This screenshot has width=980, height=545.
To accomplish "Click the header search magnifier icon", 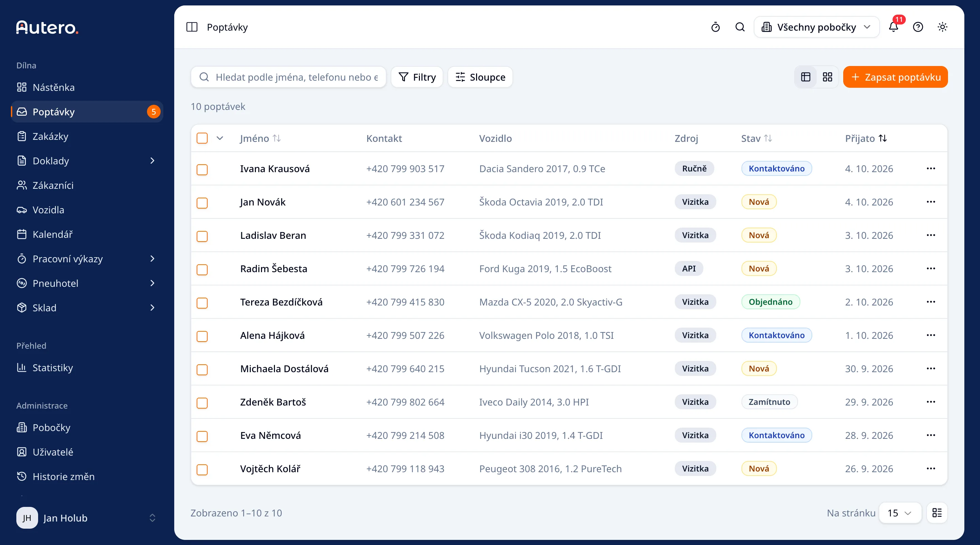I will pyautogui.click(x=739, y=27).
